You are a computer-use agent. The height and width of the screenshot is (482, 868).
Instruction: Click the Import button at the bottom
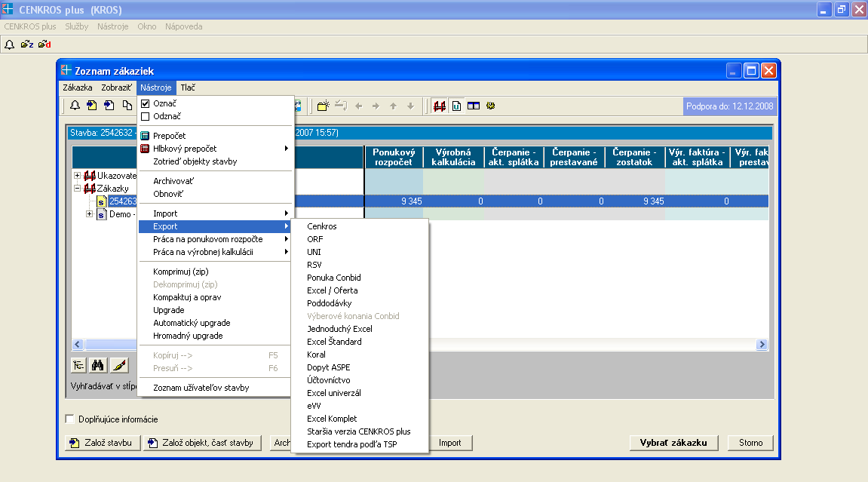[450, 443]
